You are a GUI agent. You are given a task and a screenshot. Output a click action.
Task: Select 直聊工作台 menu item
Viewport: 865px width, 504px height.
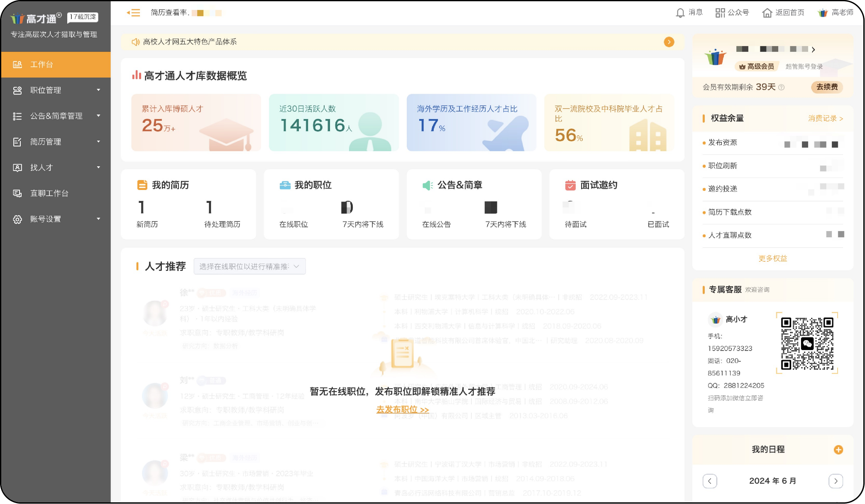click(56, 193)
